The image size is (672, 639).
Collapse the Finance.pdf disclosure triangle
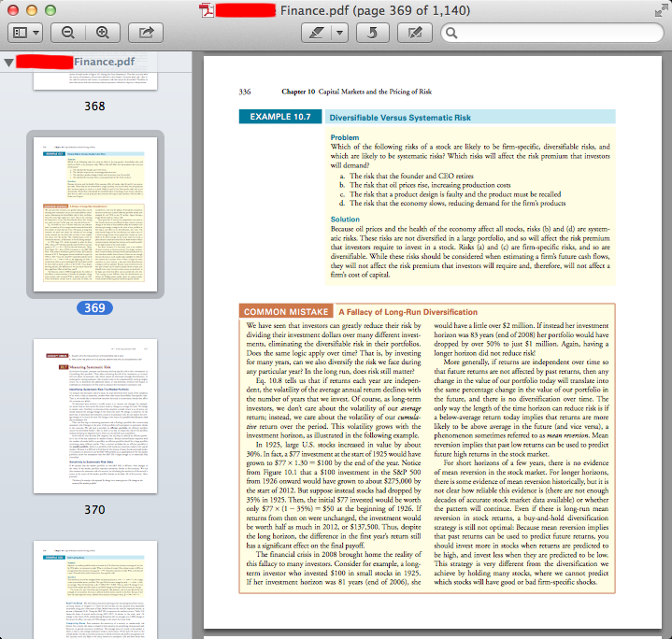(8, 63)
